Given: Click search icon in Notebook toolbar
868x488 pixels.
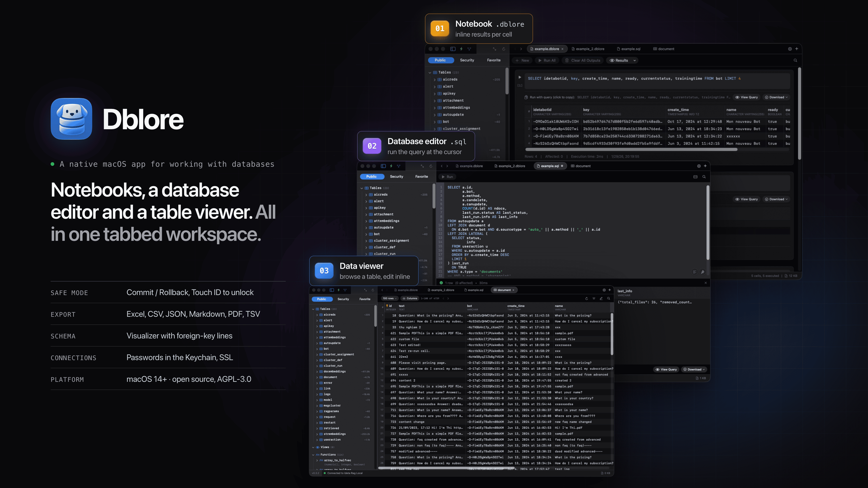Looking at the screenshot, I should [x=796, y=61].
